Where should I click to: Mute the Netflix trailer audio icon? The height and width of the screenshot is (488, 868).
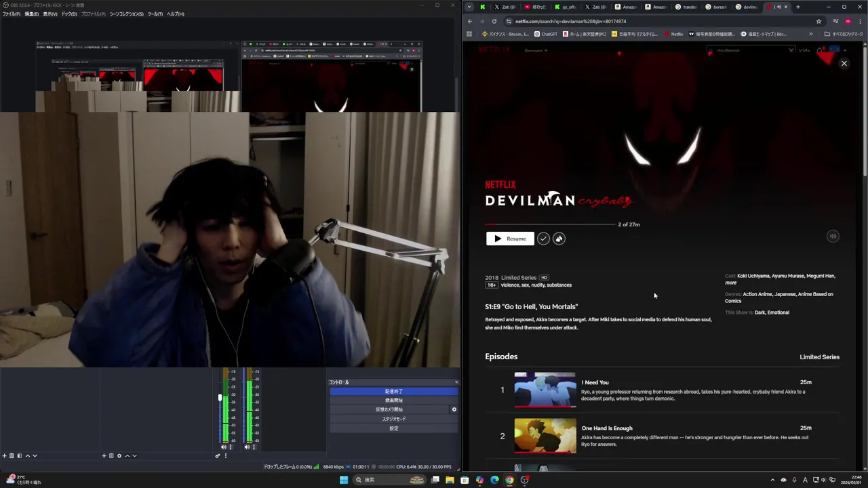point(833,237)
